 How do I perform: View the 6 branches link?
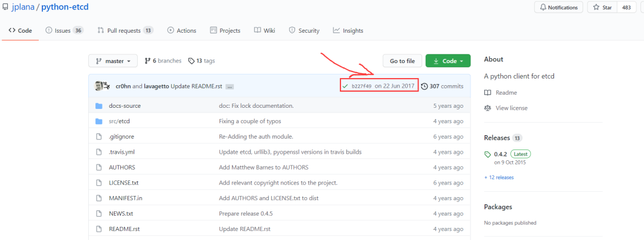(163, 61)
